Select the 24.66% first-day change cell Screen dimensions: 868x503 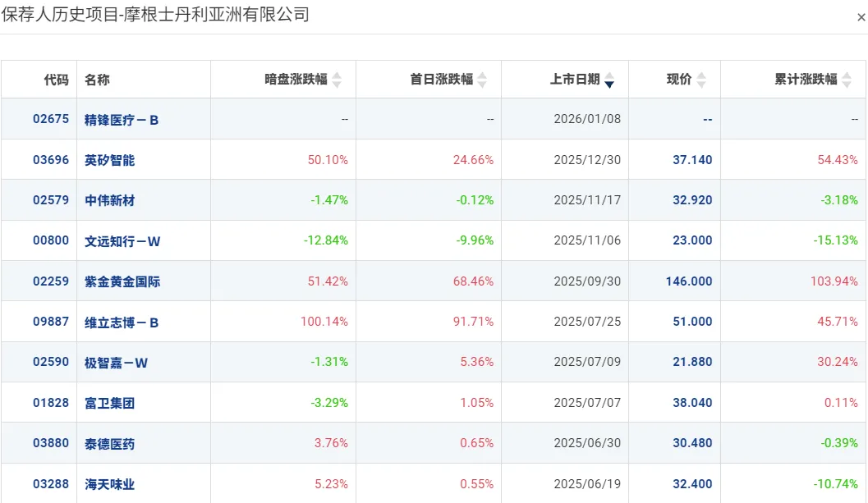(x=473, y=160)
